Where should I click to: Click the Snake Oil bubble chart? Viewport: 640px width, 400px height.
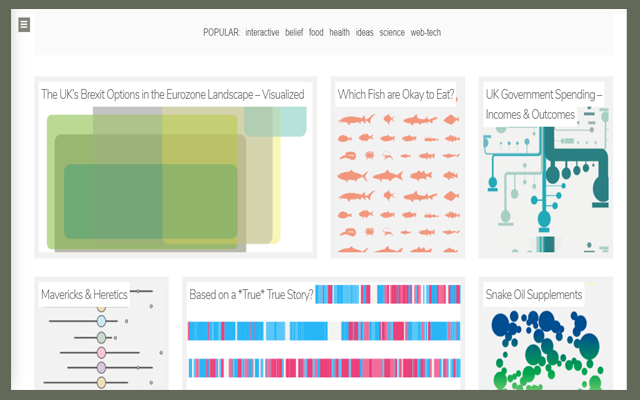point(545,350)
